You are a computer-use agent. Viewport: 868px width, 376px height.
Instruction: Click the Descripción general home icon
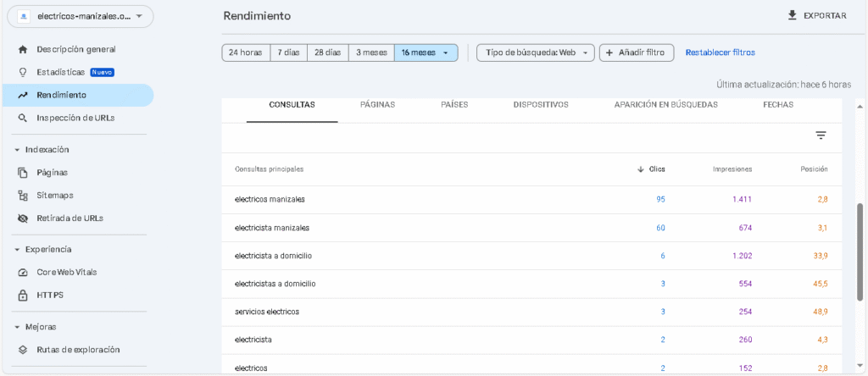pos(23,49)
